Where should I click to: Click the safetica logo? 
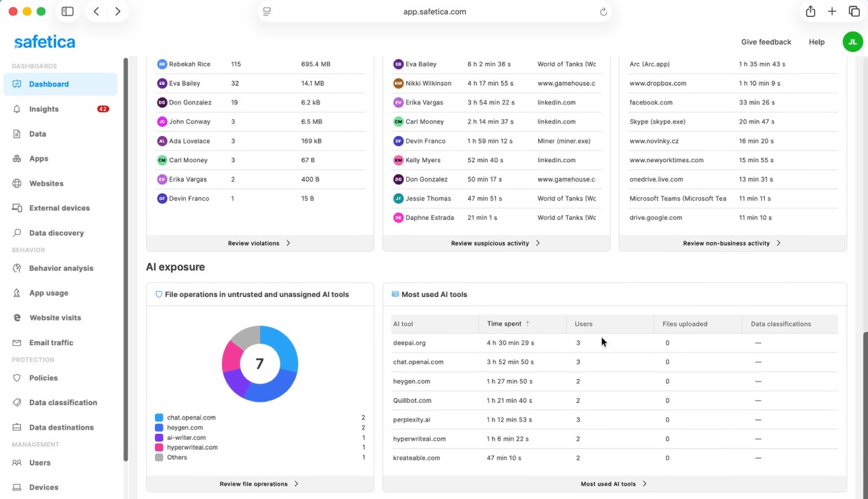[45, 42]
